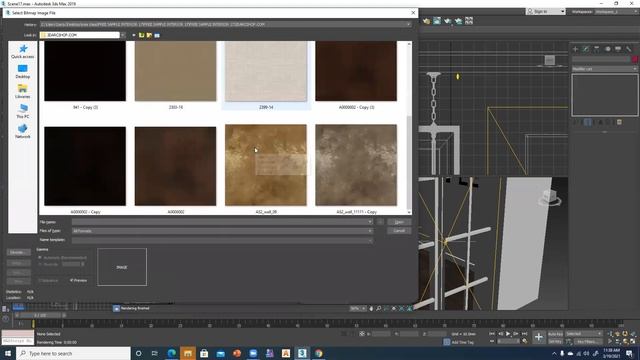Expand Name template dropdown
The width and height of the screenshot is (640, 360).
click(370, 240)
